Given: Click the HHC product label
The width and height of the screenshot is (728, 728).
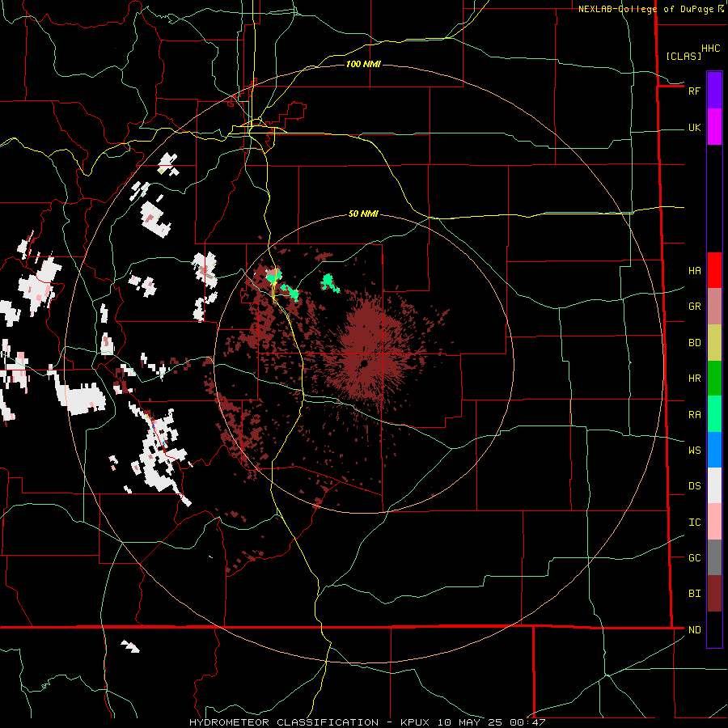Looking at the screenshot, I should (x=710, y=49).
